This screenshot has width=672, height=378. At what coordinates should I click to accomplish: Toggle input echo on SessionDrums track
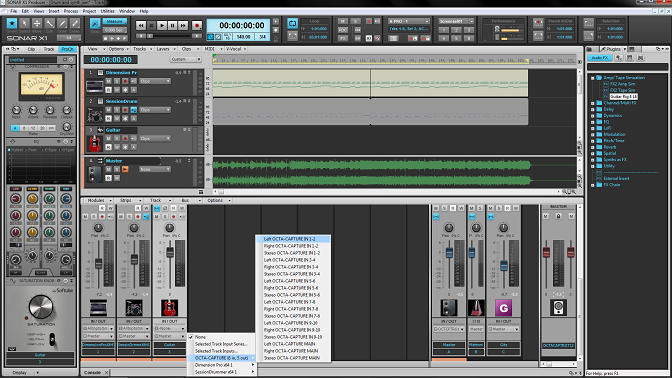click(x=134, y=110)
